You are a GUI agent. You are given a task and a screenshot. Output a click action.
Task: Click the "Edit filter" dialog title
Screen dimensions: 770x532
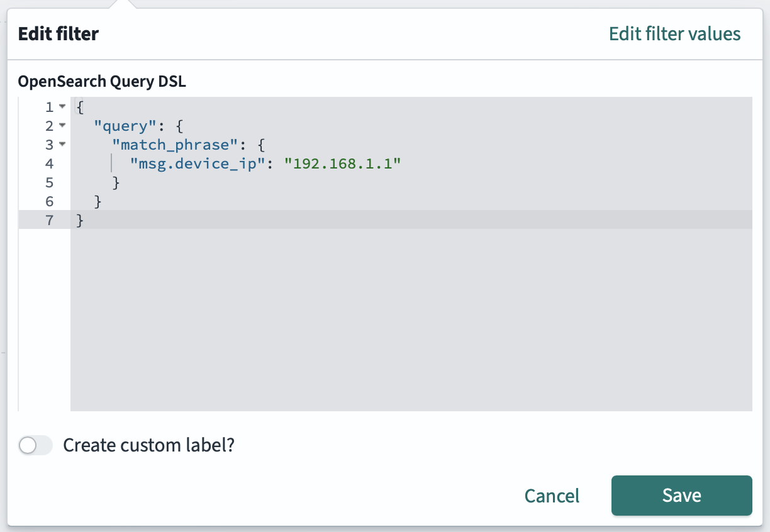[x=58, y=33]
